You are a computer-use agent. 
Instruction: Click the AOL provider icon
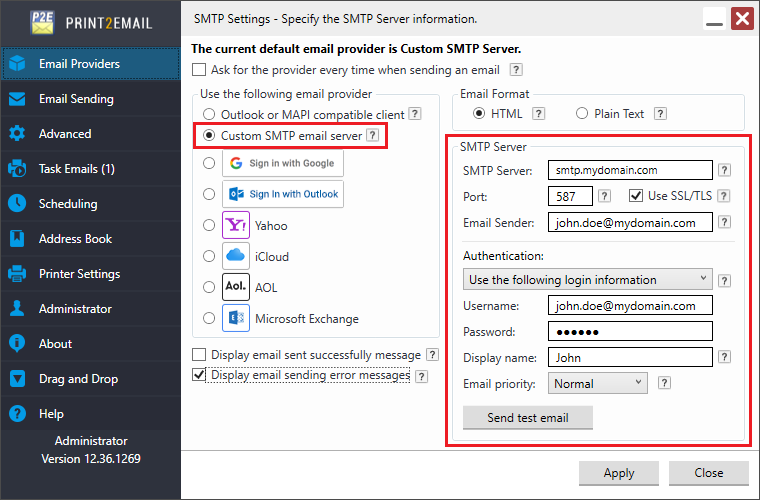(x=236, y=287)
